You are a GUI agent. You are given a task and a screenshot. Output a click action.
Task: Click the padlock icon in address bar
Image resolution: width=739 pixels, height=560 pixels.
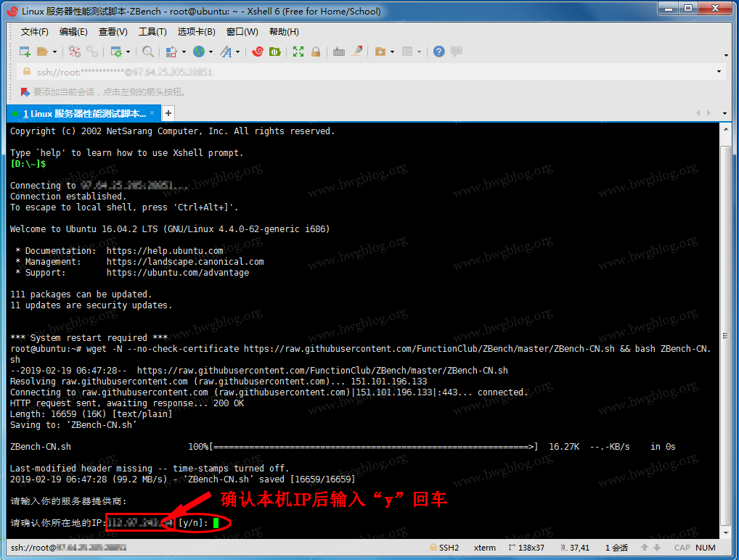click(x=27, y=72)
